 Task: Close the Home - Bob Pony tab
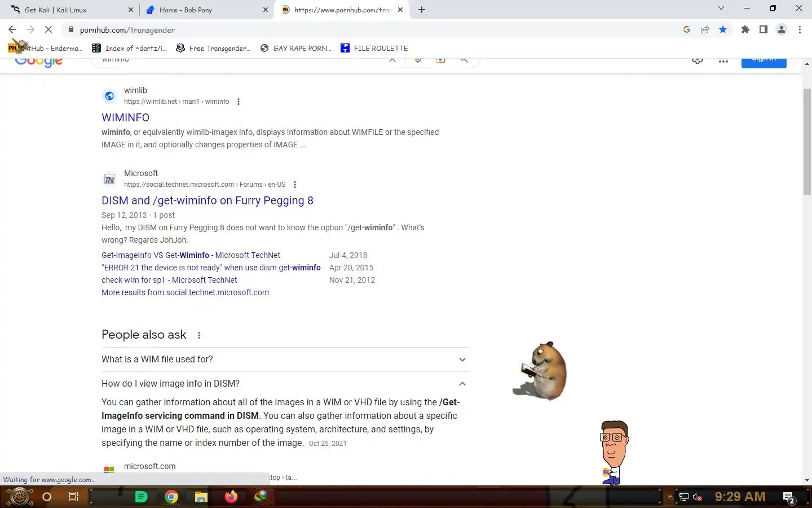coord(266,10)
